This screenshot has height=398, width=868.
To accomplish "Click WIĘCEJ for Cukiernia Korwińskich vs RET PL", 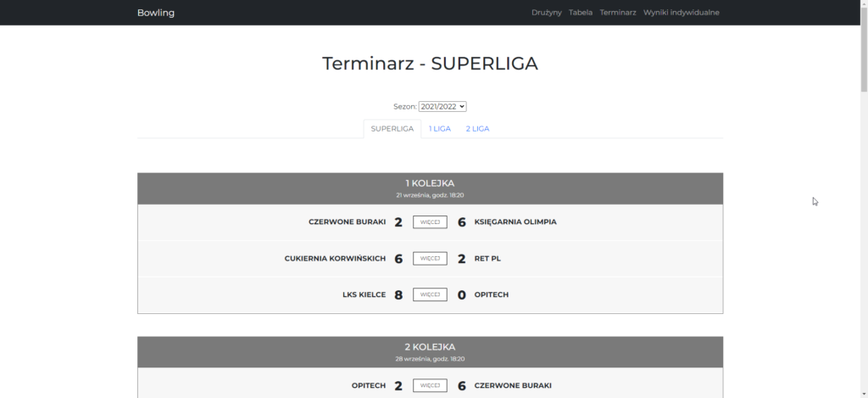I will (x=430, y=258).
